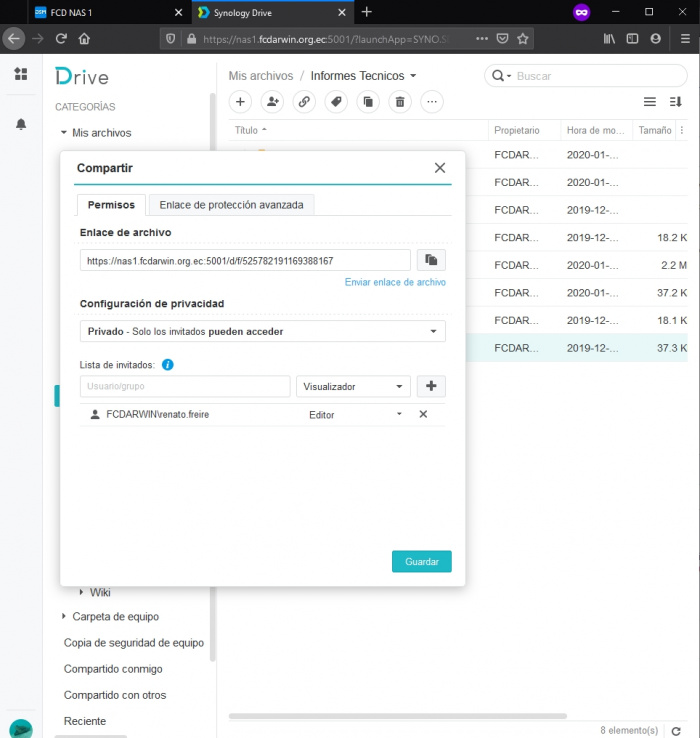Click the label tag toolbar icon
The image size is (700, 738).
click(x=336, y=102)
